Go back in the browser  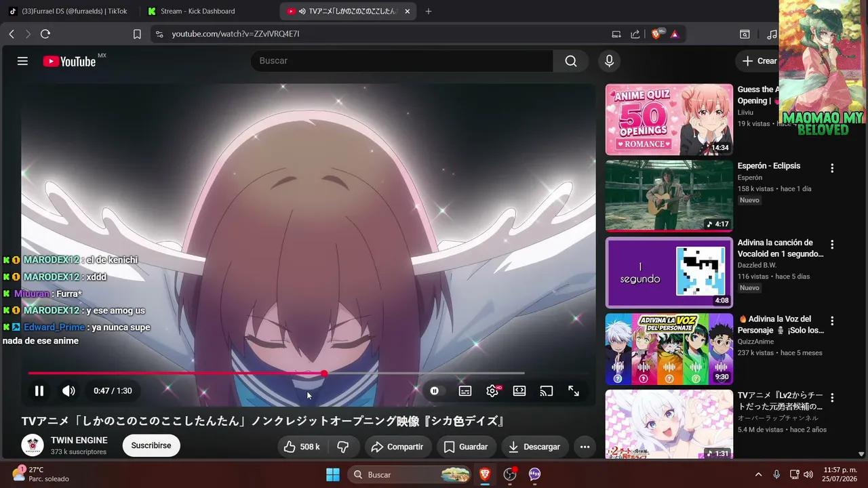(x=12, y=34)
